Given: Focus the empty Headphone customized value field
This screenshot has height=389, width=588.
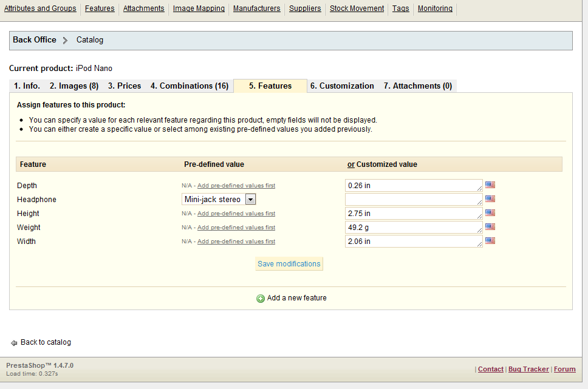Looking at the screenshot, I should pos(414,200).
